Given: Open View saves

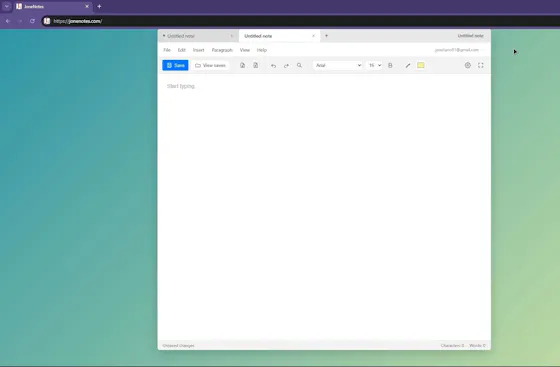Looking at the screenshot, I should [210, 65].
